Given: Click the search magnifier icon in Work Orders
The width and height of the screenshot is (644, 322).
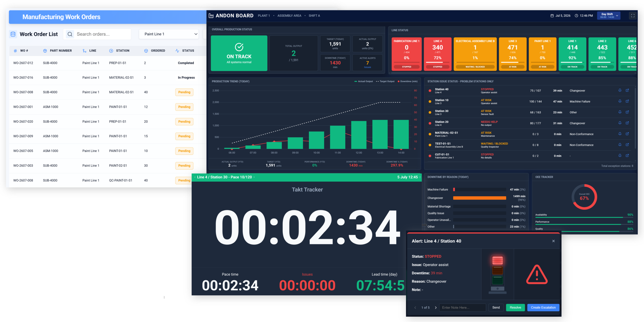Looking at the screenshot, I should [70, 34].
